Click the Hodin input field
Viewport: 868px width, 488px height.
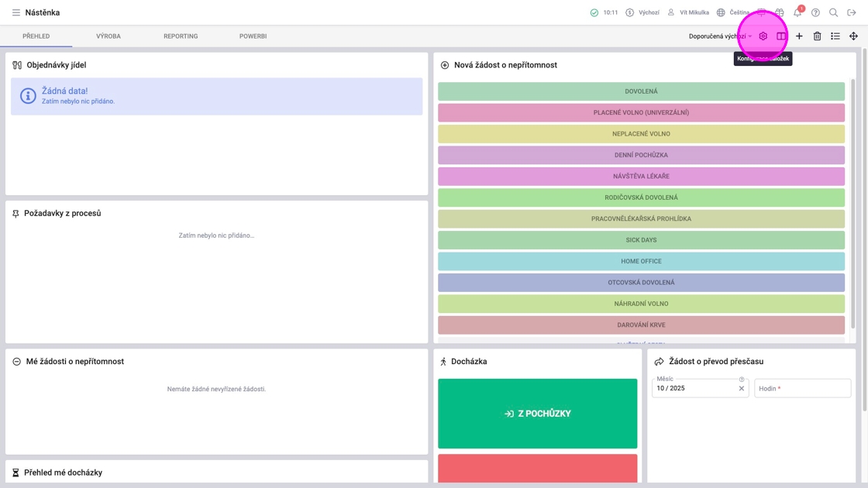point(803,388)
